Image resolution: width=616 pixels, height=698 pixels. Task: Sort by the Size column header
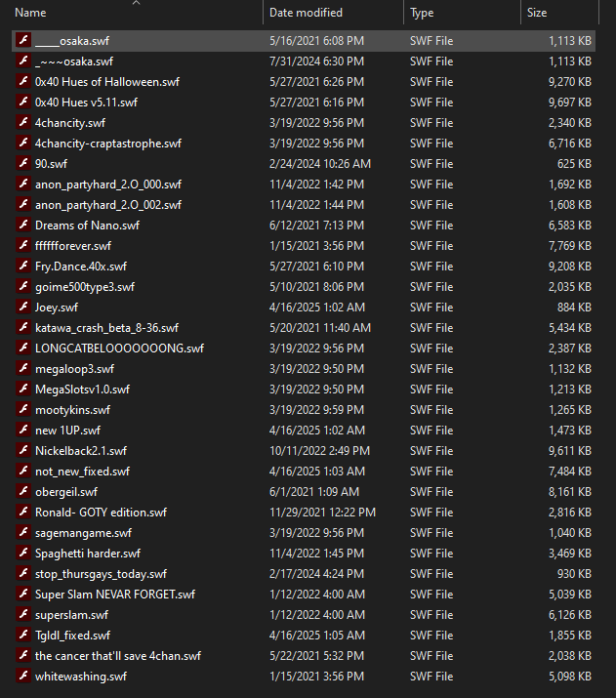tap(537, 13)
